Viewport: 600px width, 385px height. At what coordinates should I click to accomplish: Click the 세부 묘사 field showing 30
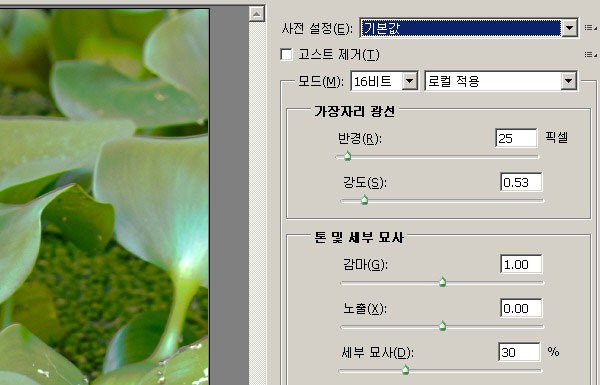coord(519,352)
